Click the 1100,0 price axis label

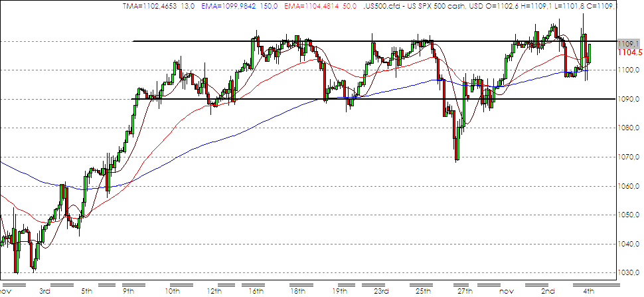click(x=629, y=70)
